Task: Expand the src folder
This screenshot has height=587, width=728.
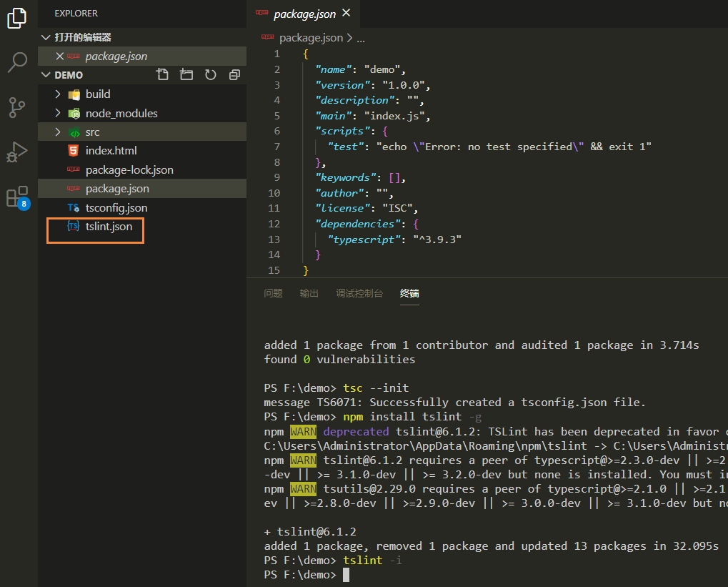Action: pos(58,132)
